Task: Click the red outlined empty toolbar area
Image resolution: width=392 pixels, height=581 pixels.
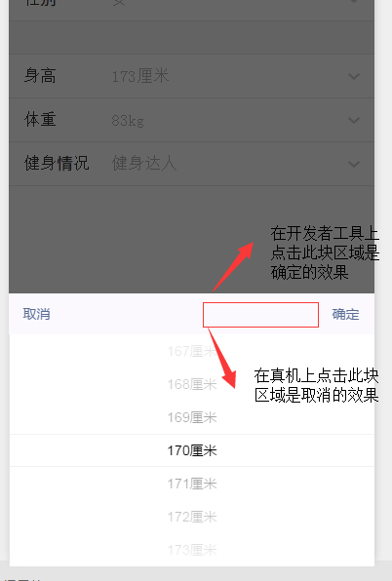Action: (x=260, y=315)
